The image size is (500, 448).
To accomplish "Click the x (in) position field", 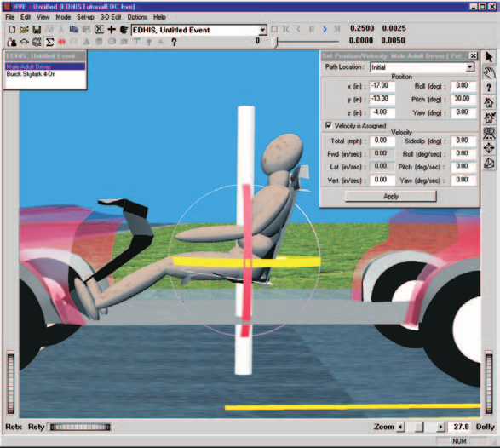I will [382, 86].
